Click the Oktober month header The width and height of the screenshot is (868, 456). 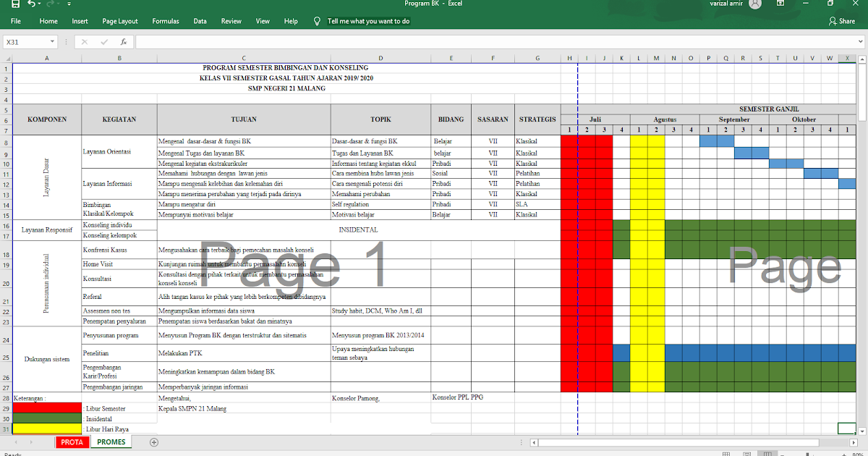pyautogui.click(x=804, y=119)
